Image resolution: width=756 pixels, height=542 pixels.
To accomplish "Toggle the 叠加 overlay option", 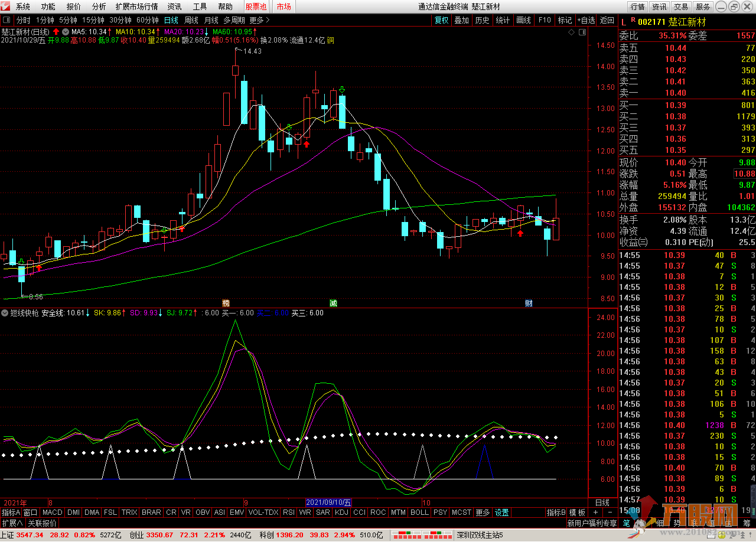I will (x=461, y=20).
